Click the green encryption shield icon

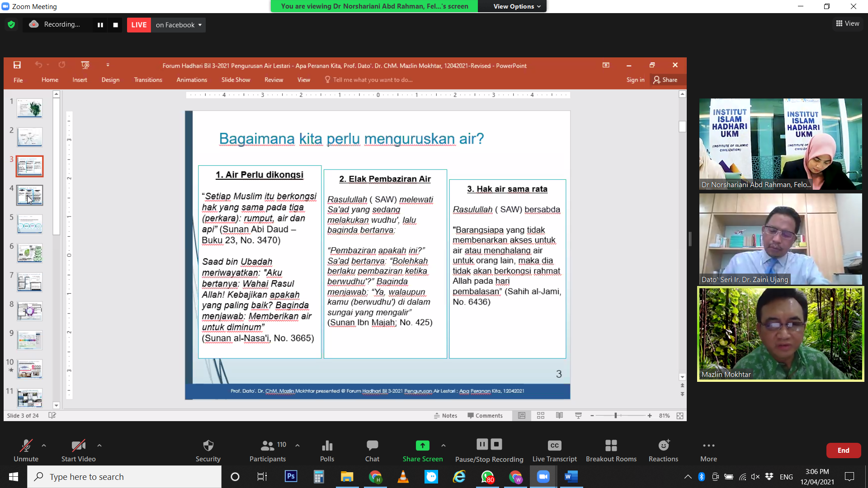[11, 24]
